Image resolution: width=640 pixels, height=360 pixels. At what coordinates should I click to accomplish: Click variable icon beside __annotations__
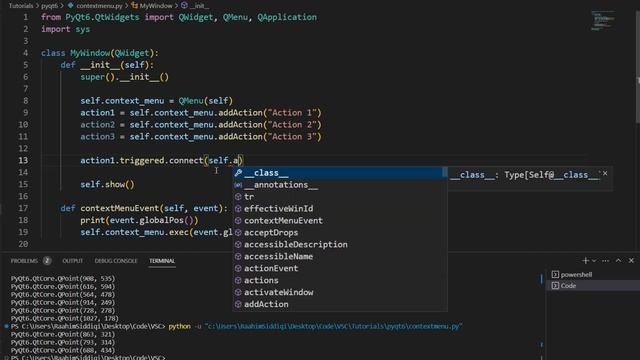(x=238, y=185)
